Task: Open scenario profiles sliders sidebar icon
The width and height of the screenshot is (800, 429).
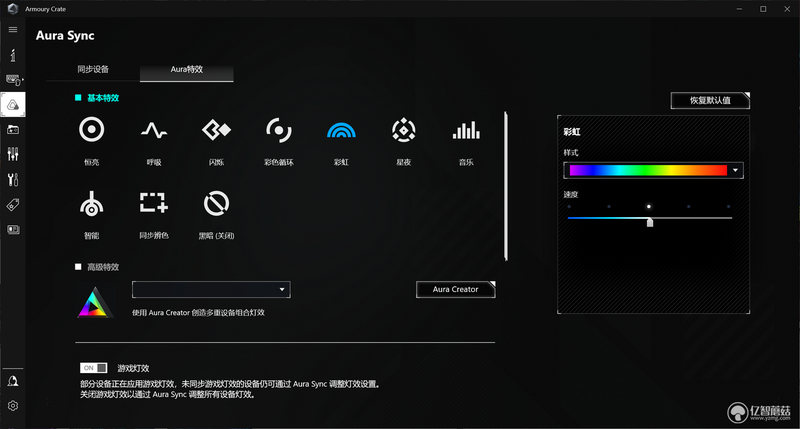Action: tap(13, 154)
